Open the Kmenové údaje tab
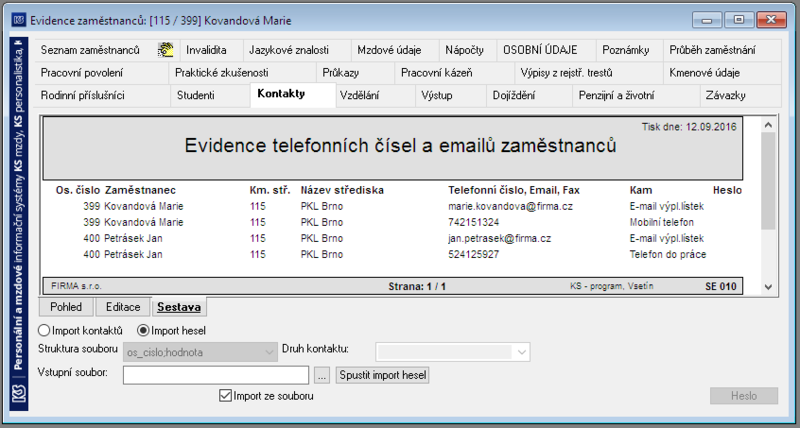 point(722,73)
